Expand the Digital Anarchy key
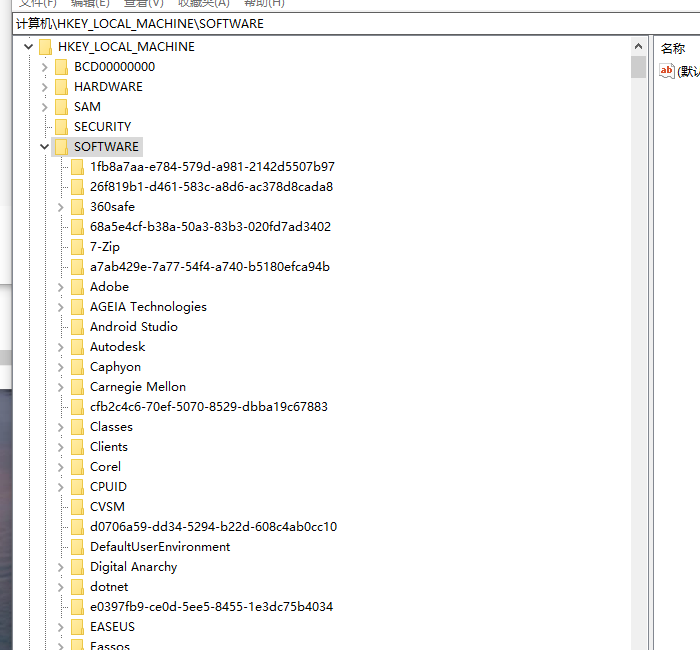 click(61, 567)
